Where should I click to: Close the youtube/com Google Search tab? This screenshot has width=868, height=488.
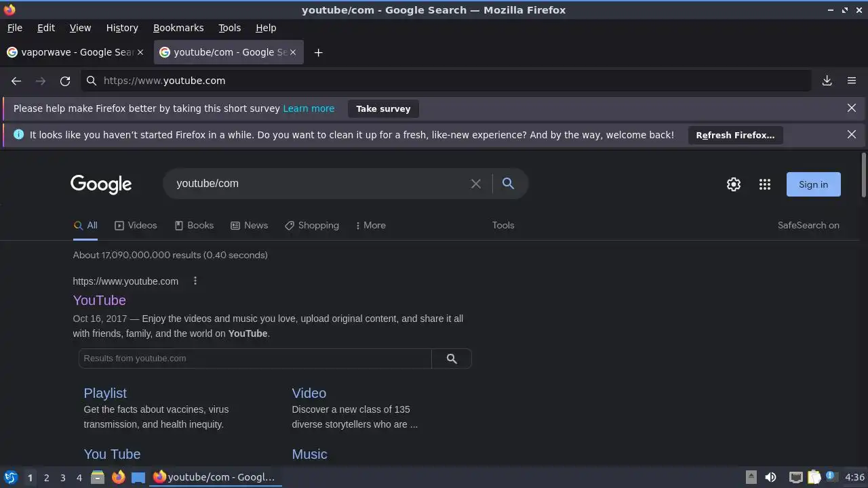coord(293,52)
